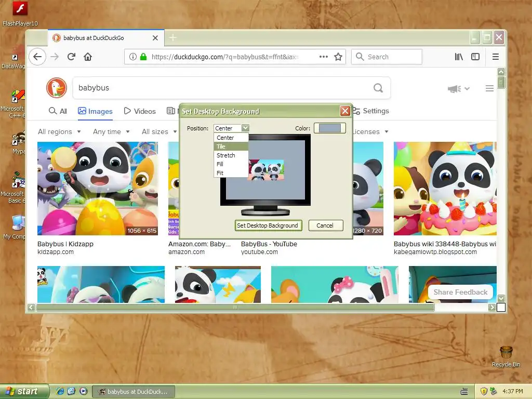This screenshot has width=532, height=399.
Task: Click the Share Feedback button
Action: pos(460,292)
